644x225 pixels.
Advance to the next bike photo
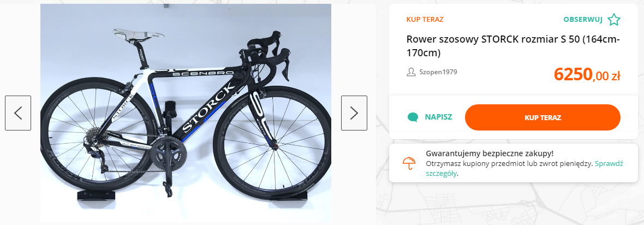[x=354, y=113]
